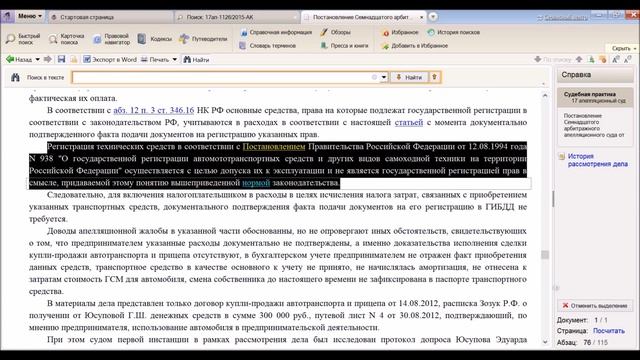
Task: Switch to Стартовая страница tab
Action: point(110,17)
